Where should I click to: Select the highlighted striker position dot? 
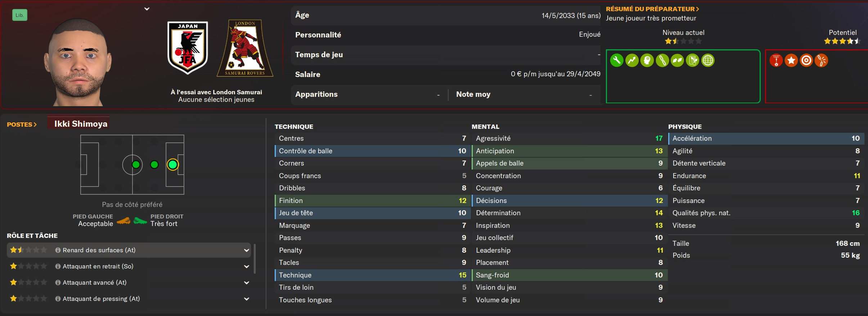point(173,164)
